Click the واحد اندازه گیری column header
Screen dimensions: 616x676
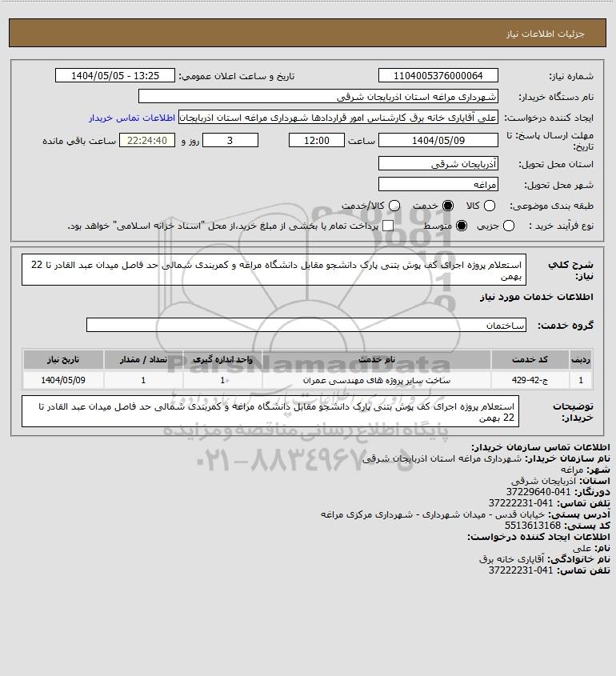coord(222,359)
